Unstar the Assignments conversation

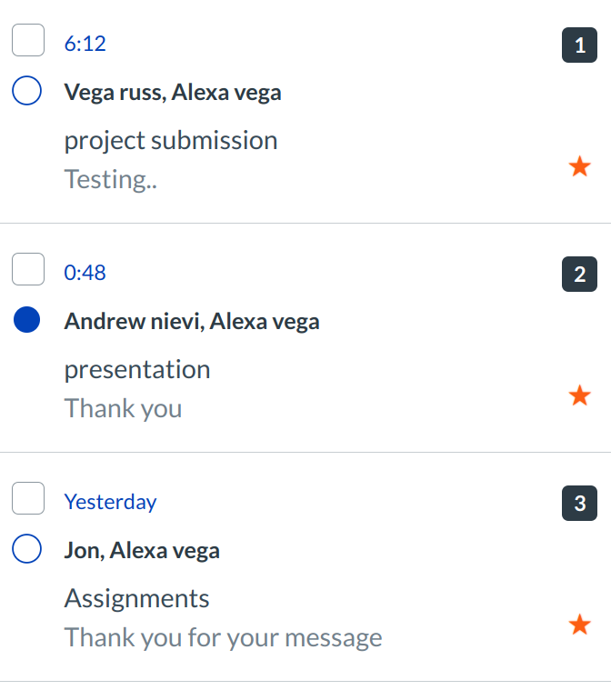click(579, 625)
